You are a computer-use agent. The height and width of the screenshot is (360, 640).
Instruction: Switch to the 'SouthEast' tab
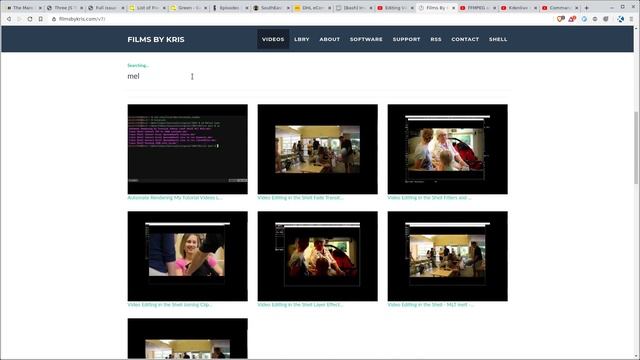tap(271, 8)
